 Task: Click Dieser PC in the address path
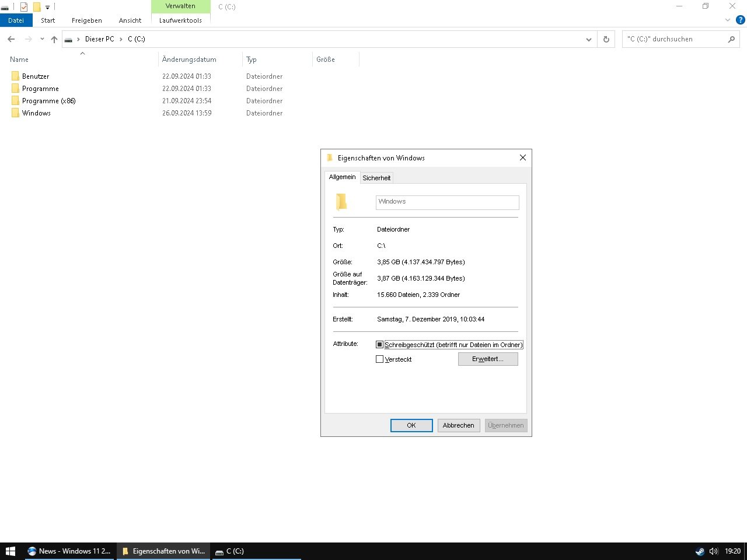pos(100,39)
